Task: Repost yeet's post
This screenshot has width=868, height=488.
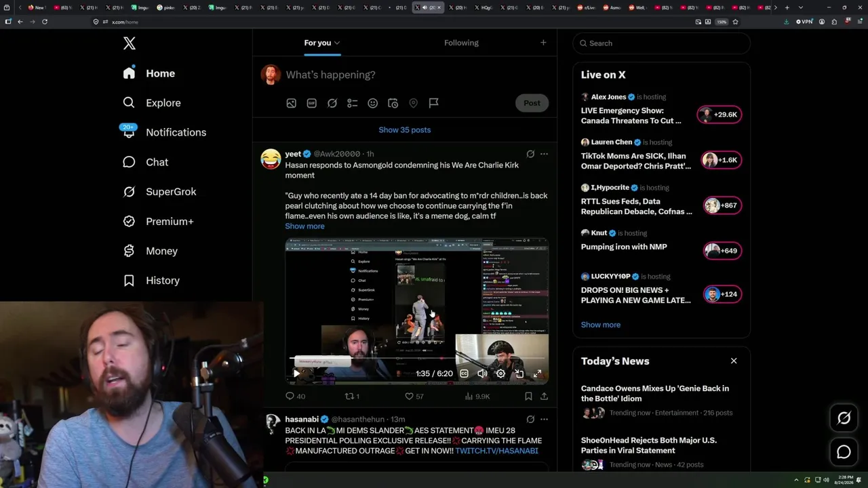Action: click(352, 396)
